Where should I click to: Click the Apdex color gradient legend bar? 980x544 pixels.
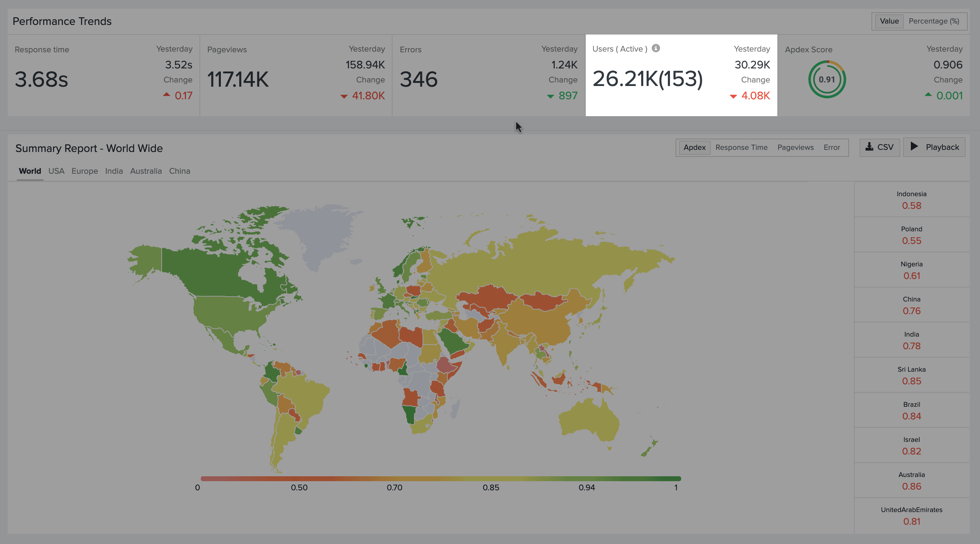pyautogui.click(x=441, y=479)
